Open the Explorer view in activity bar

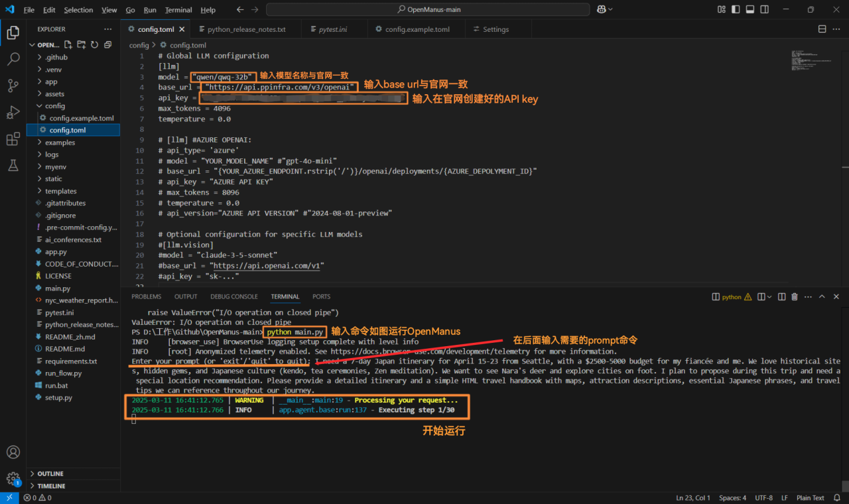(x=13, y=32)
